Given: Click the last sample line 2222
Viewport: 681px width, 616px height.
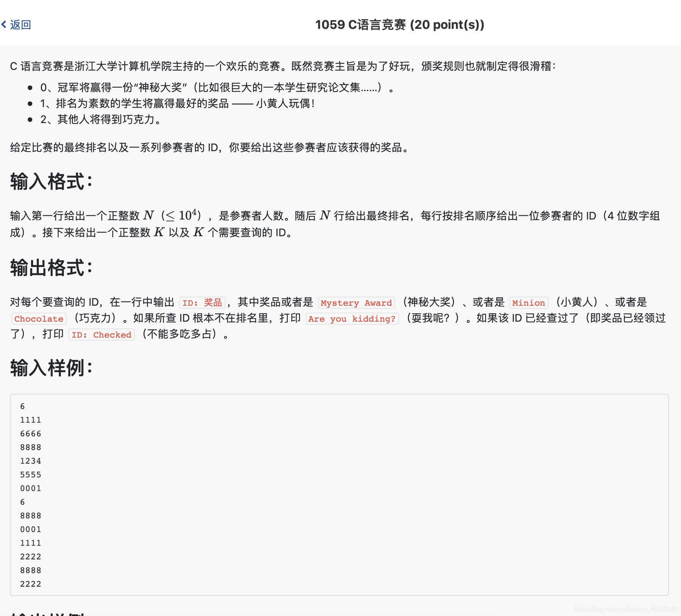Looking at the screenshot, I should click(x=31, y=584).
